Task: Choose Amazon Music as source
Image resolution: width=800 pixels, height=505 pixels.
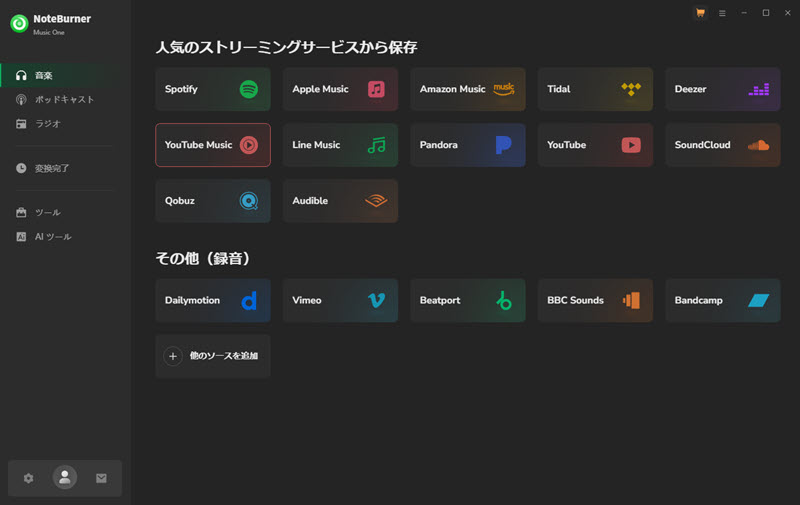Action: 468,89
